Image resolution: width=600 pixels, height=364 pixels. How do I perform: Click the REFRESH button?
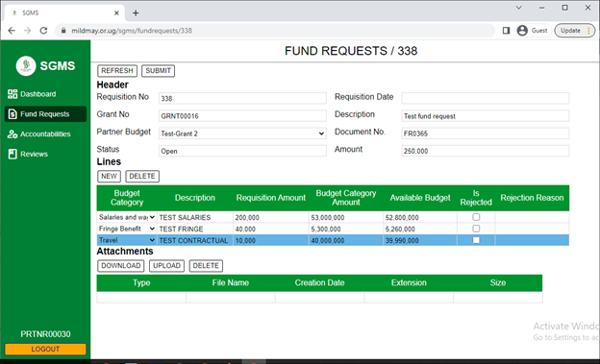point(117,71)
